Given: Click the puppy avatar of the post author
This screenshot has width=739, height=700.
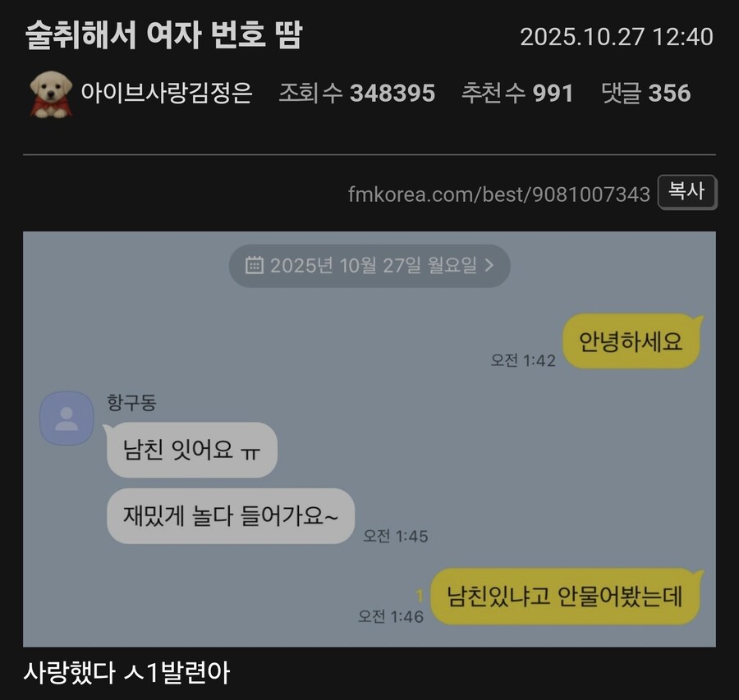Looking at the screenshot, I should pos(51,94).
